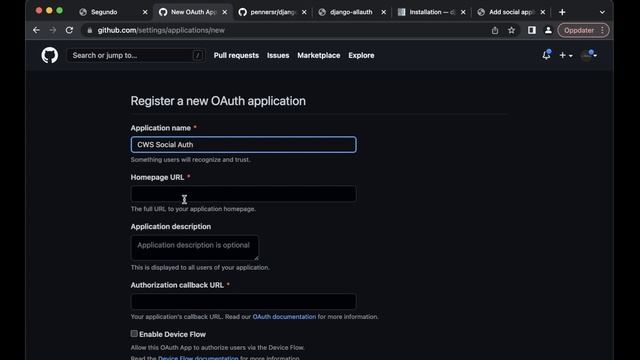Click the address bar URL
Image resolution: width=640 pixels, height=360 pixels.
(161, 30)
